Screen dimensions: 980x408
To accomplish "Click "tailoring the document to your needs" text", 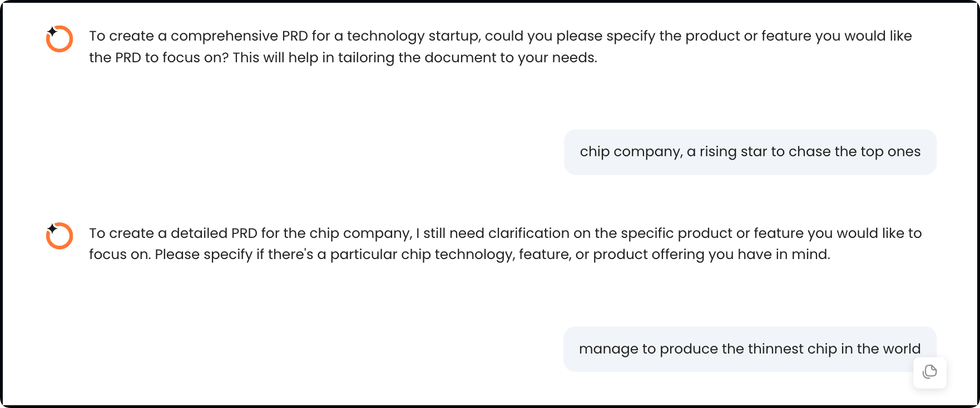I will click(467, 58).
